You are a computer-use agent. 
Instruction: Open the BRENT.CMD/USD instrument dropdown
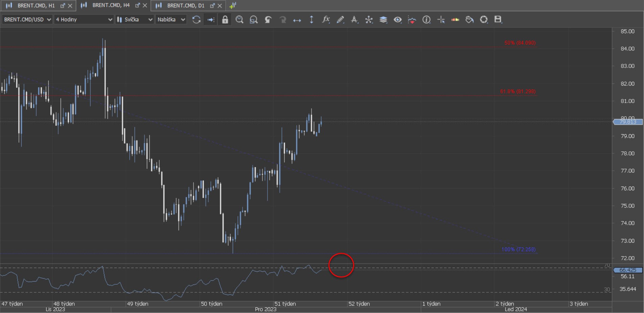[x=27, y=20]
